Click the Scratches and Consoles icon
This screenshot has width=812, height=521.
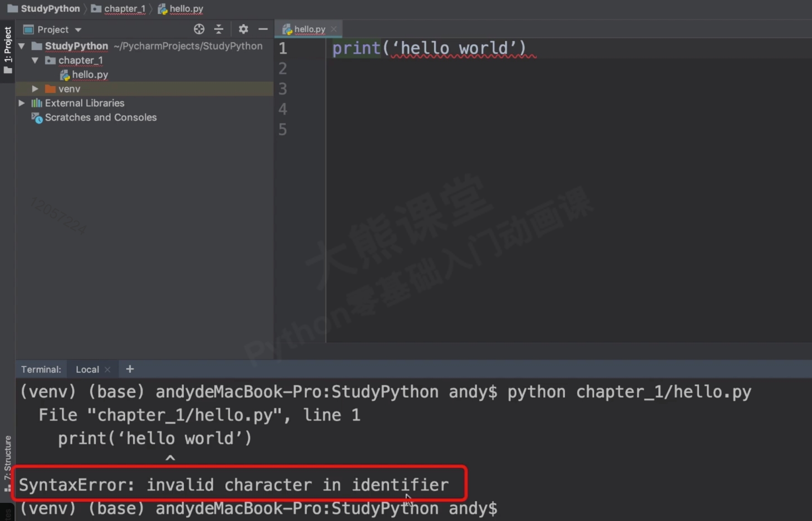click(x=37, y=118)
